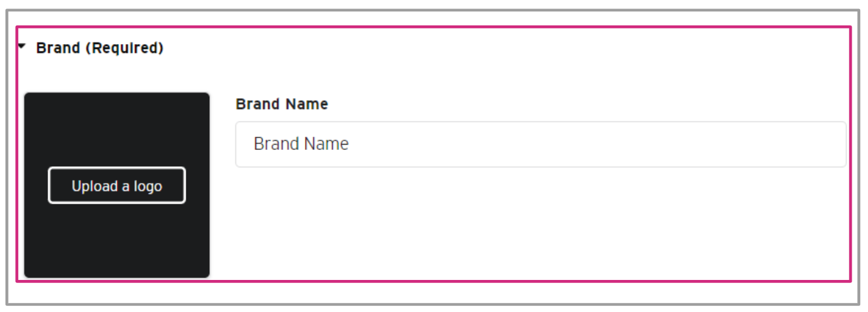868x312 pixels.
Task: Select the Brand Name placeholder text
Action: 301,145
